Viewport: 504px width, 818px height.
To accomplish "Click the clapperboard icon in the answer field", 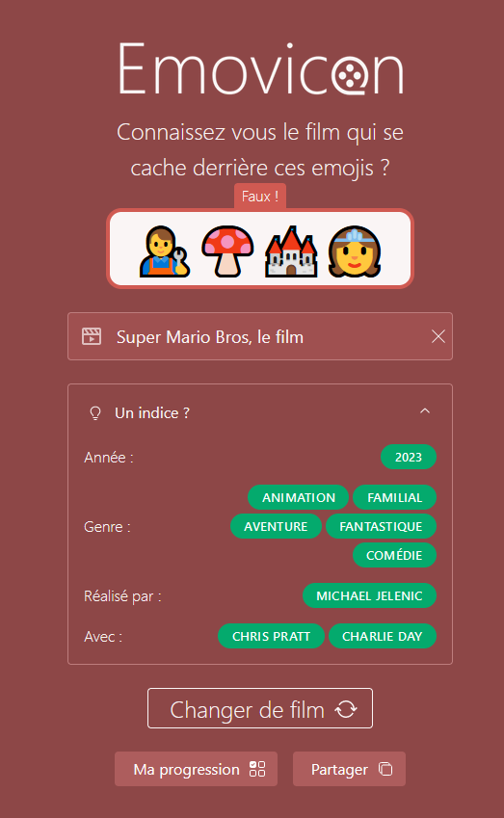I will (x=92, y=336).
